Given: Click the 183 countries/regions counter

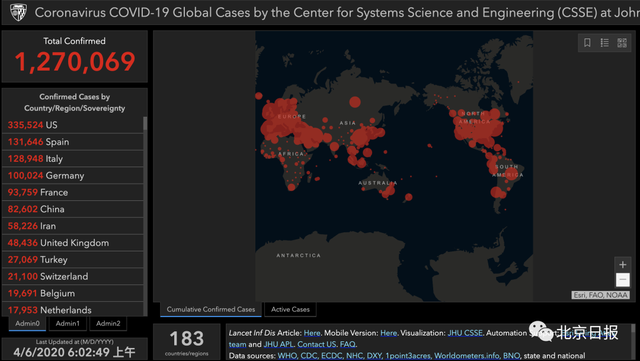Looking at the screenshot, I should click(187, 342).
